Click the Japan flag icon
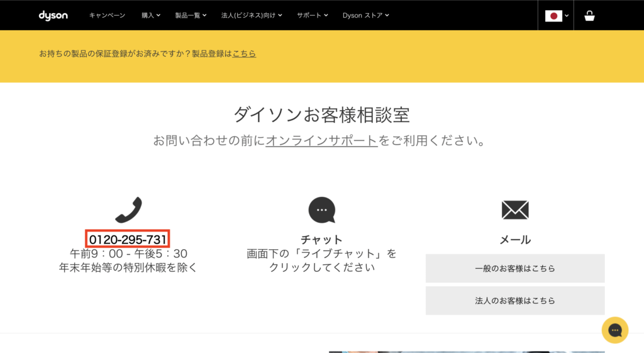 pyautogui.click(x=553, y=16)
